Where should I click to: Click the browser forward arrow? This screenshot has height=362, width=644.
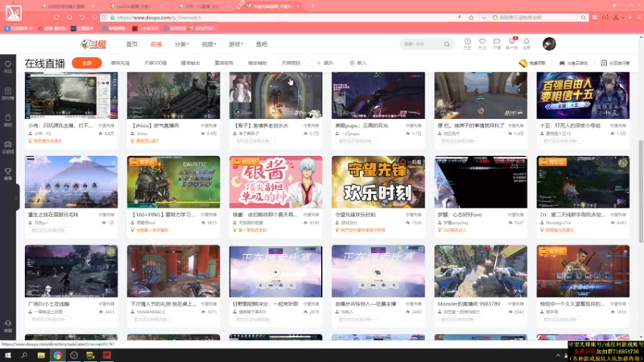pyautogui.click(x=43, y=18)
